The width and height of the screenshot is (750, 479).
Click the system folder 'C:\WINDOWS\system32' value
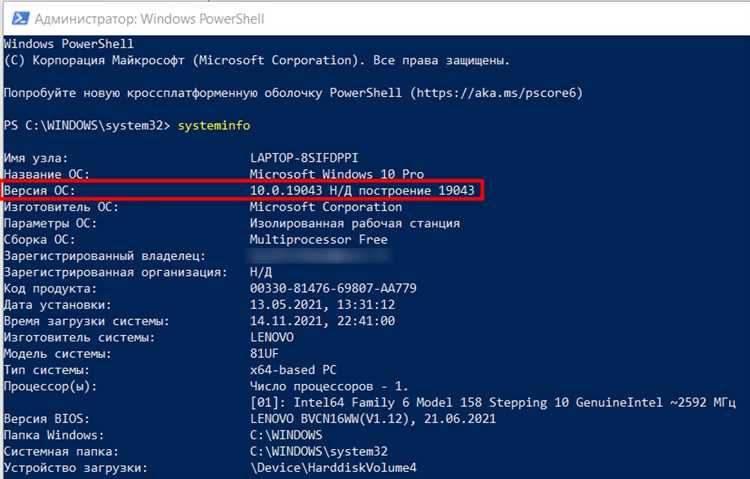click(x=319, y=451)
